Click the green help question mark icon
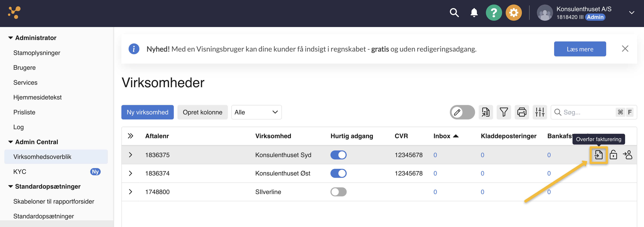The height and width of the screenshot is (227, 644). tap(494, 12)
